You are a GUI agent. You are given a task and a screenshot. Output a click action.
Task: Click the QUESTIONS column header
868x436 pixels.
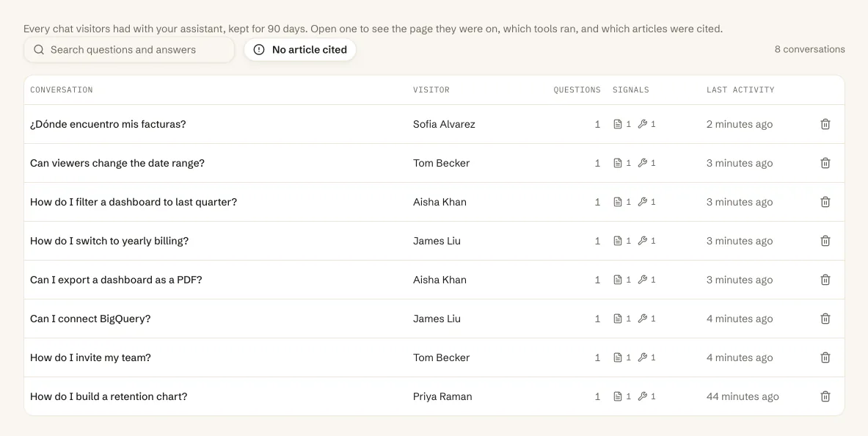click(x=577, y=90)
